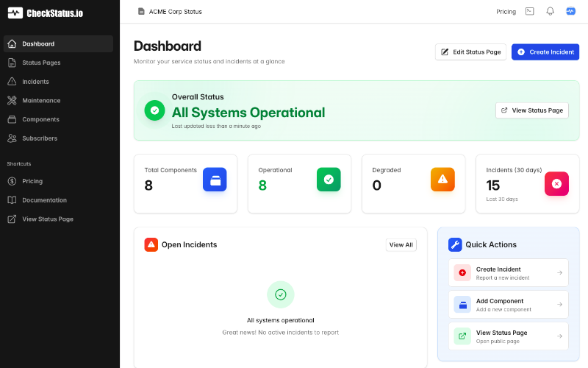Click the sidebar View Status Page external icon
This screenshot has height=368, width=588.
pos(12,219)
